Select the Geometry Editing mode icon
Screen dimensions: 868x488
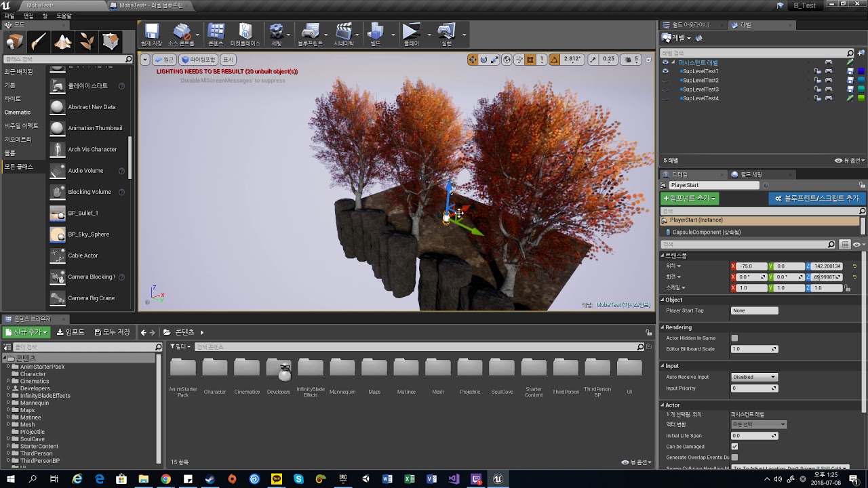[x=111, y=42]
